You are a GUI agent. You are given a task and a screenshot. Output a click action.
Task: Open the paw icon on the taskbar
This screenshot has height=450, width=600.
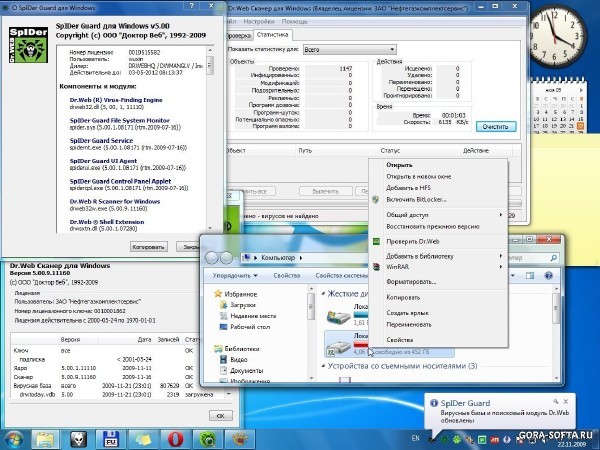click(x=240, y=440)
